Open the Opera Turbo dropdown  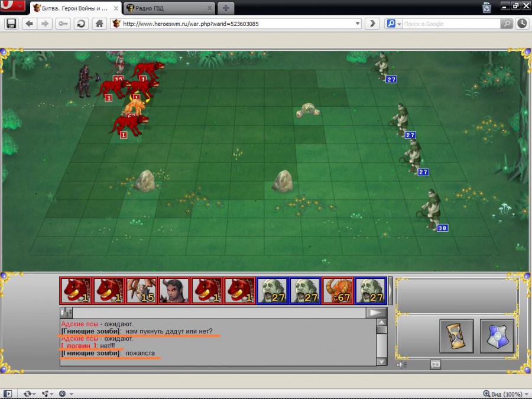tap(65, 394)
